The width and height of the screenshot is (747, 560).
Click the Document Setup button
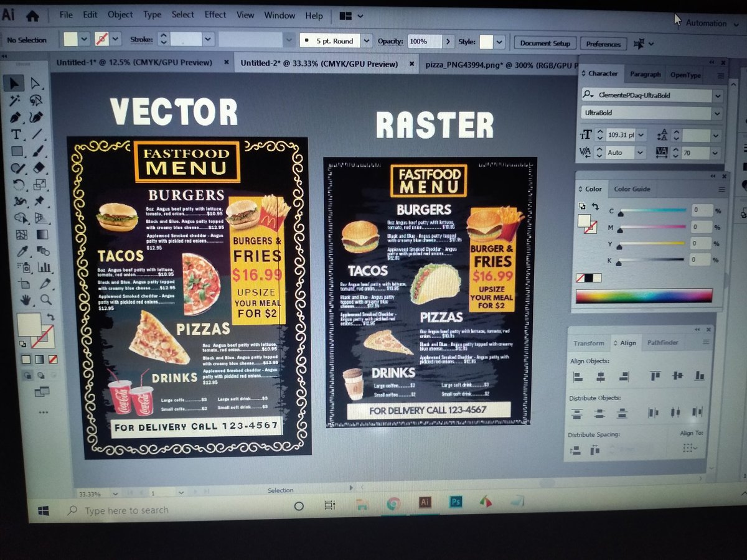[x=545, y=44]
